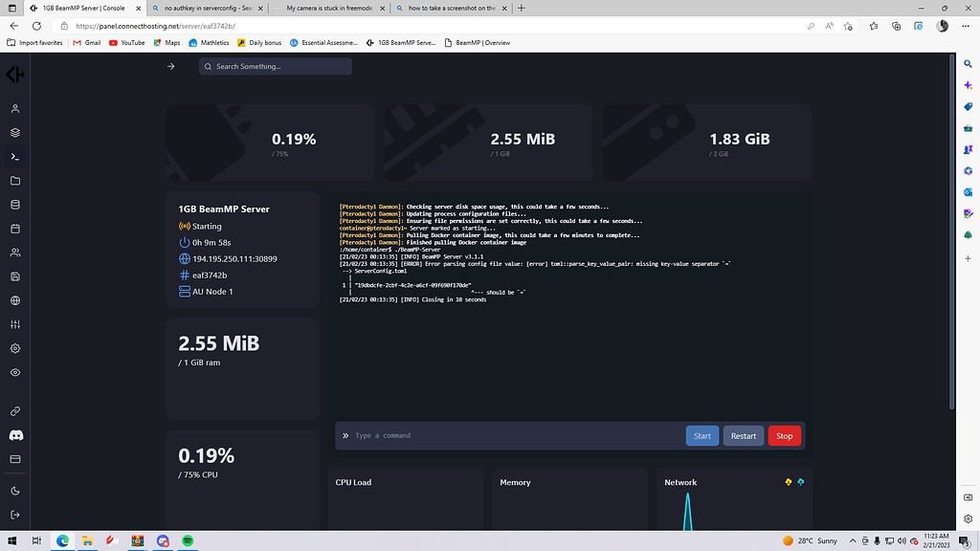980x551 pixels.
Task: Click the browser refresh button
Action: pos(37,26)
